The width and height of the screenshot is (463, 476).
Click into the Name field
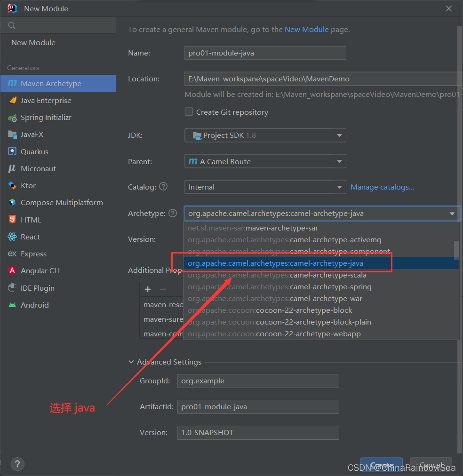[x=265, y=53]
